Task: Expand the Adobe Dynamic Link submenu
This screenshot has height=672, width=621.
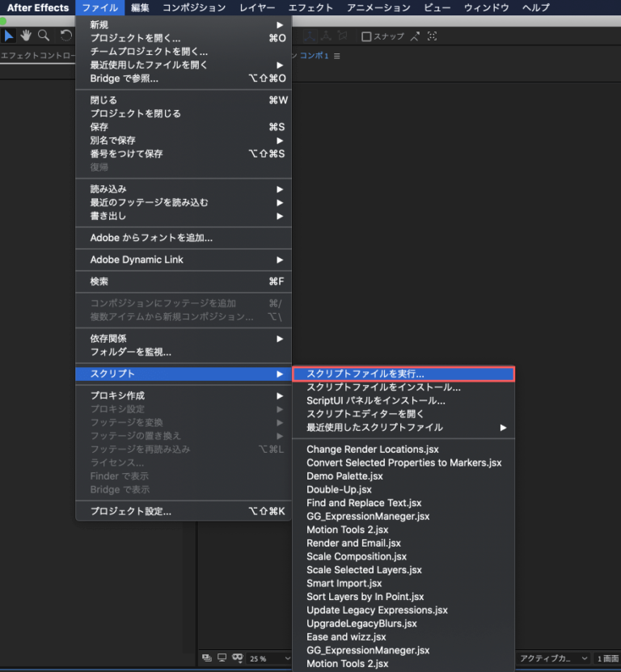Action: (x=184, y=260)
